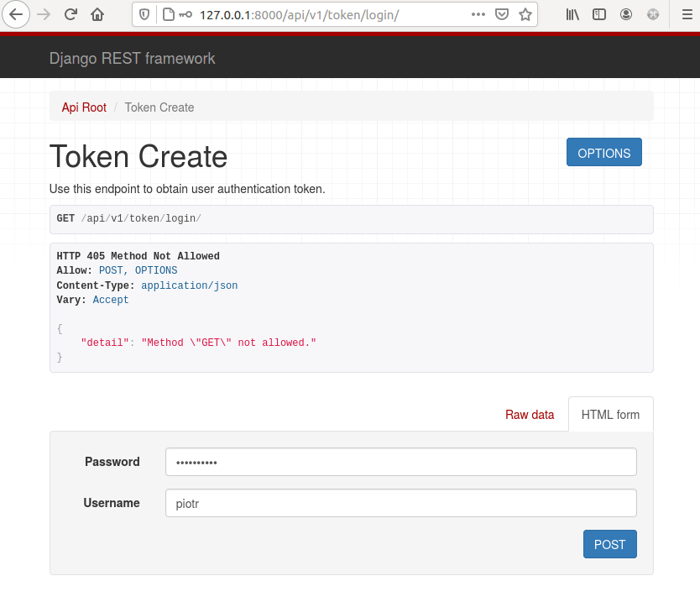Focus the Password input field
700x602 pixels.
pyautogui.click(x=400, y=462)
